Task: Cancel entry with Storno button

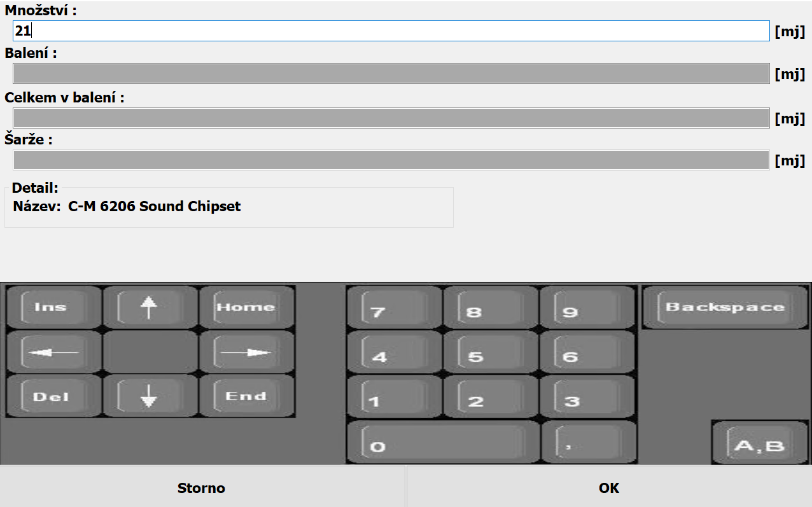Action: click(202, 488)
